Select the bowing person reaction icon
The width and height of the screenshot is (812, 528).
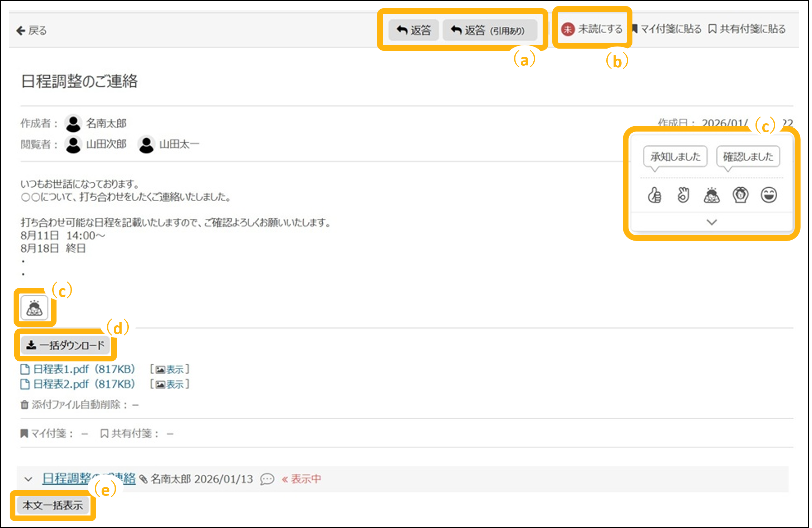(711, 195)
